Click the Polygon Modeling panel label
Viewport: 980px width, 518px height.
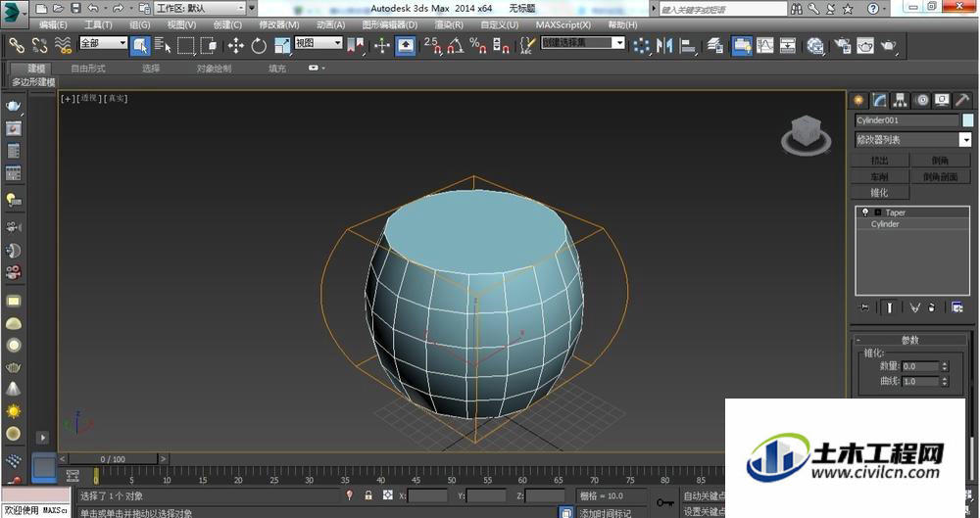tap(33, 82)
